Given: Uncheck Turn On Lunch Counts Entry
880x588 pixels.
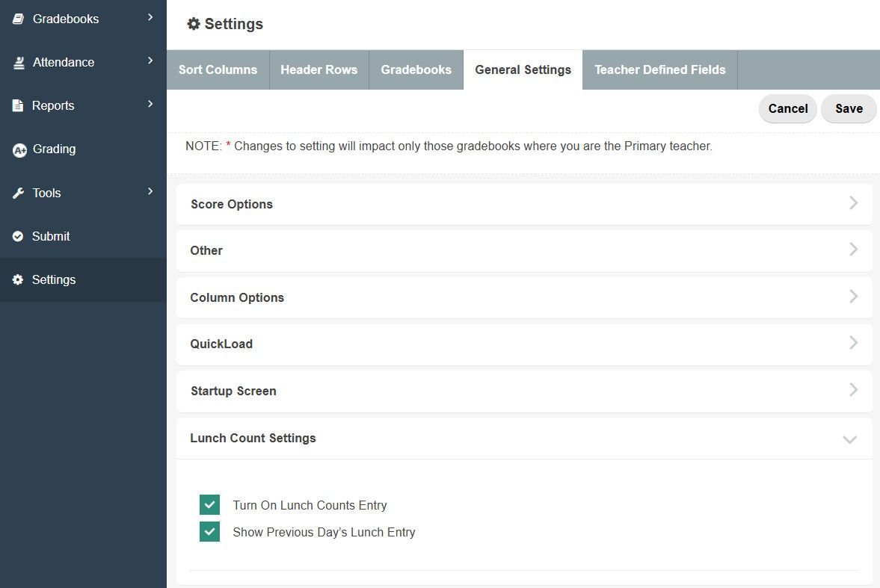Looking at the screenshot, I should 209,504.
